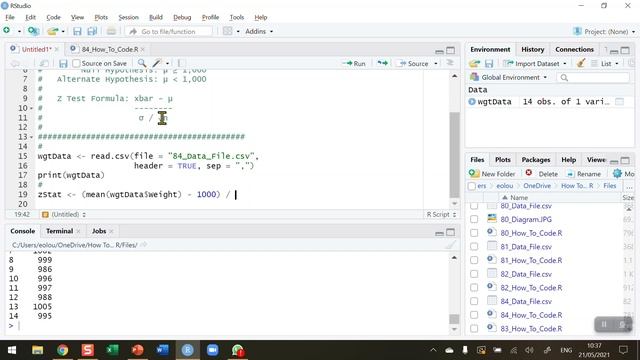Screen dimensions: 640x360
Task: Save current document from main toolbar
Action: [77, 31]
